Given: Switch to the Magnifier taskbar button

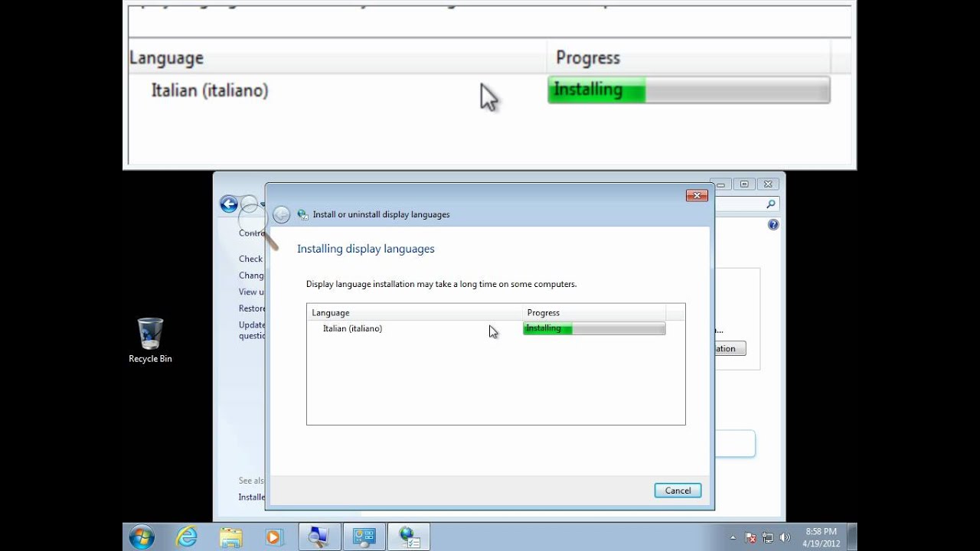Looking at the screenshot, I should coord(319,537).
